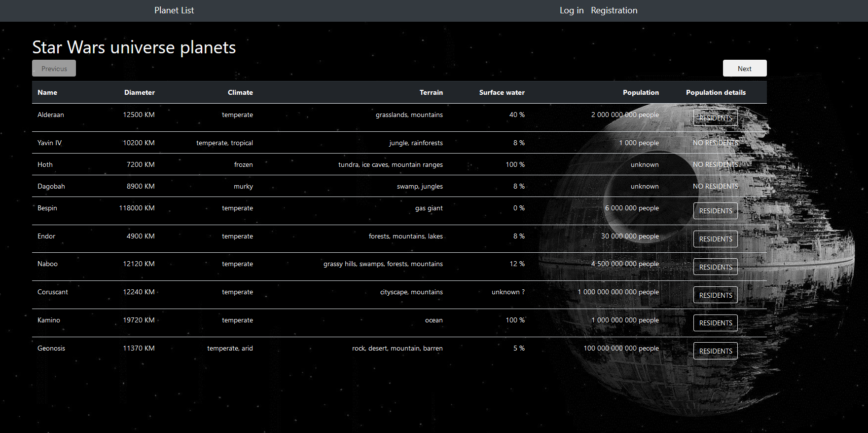Viewport: 868px width, 433px height.
Task: View residents of Naboo
Action: point(715,267)
